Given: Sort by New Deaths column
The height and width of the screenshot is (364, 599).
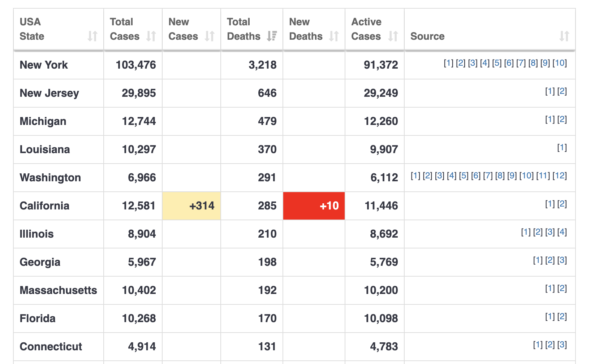Looking at the screenshot, I should [334, 36].
